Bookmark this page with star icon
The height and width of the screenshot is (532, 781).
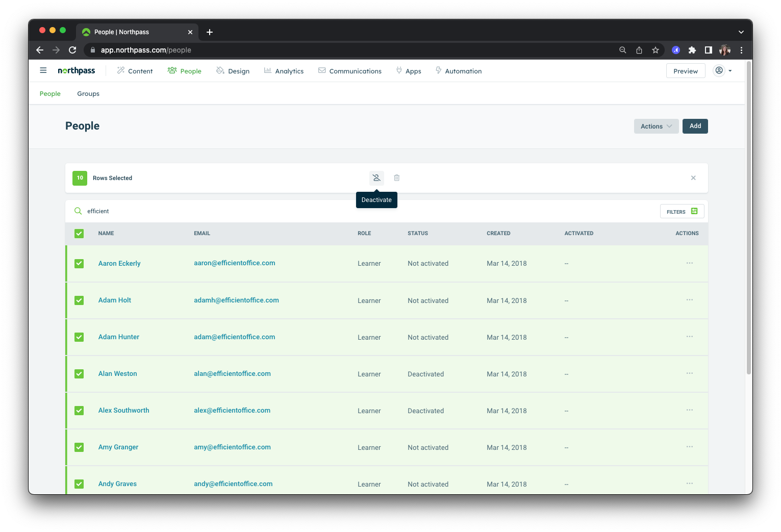[x=656, y=50]
